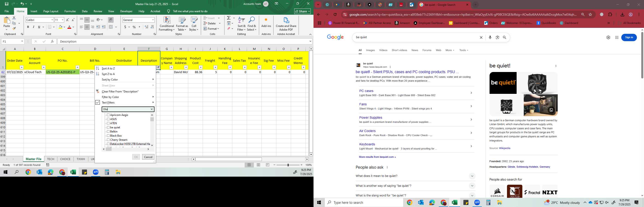Click the Excel Share button
Screen dimensions: 644x207
tap(302, 11)
